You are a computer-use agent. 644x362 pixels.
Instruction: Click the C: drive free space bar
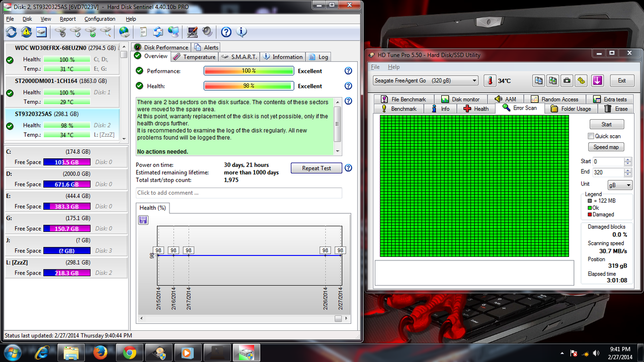tap(67, 162)
